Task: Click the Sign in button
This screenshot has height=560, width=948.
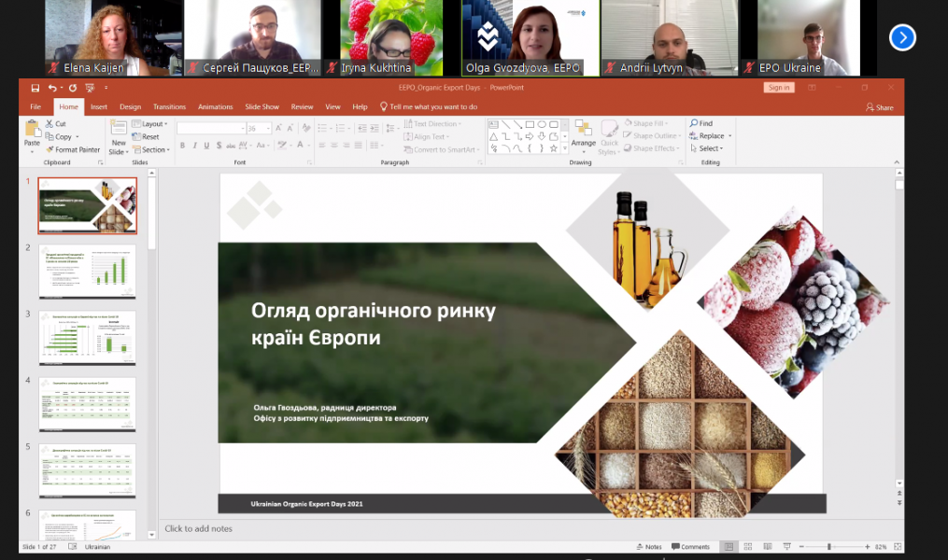Action: click(x=778, y=88)
